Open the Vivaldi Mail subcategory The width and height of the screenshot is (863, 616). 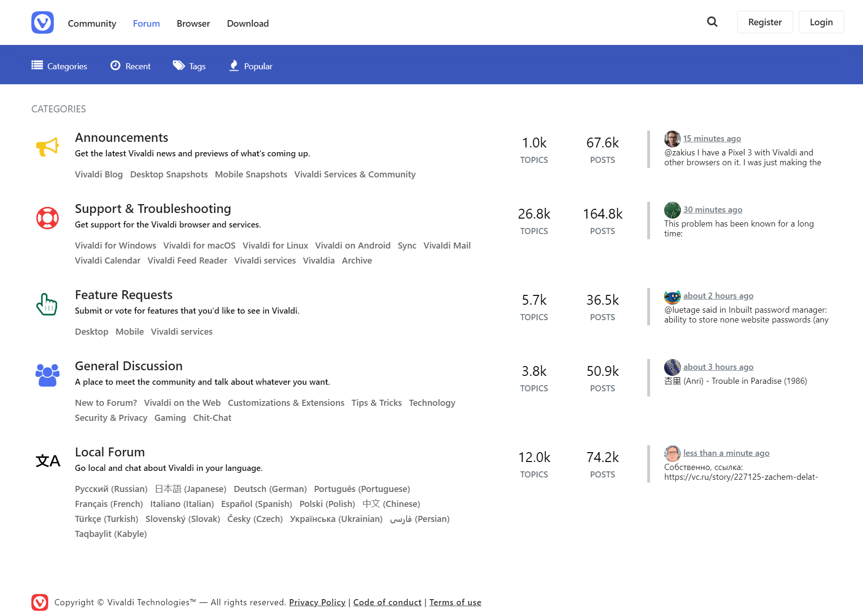[x=447, y=246]
